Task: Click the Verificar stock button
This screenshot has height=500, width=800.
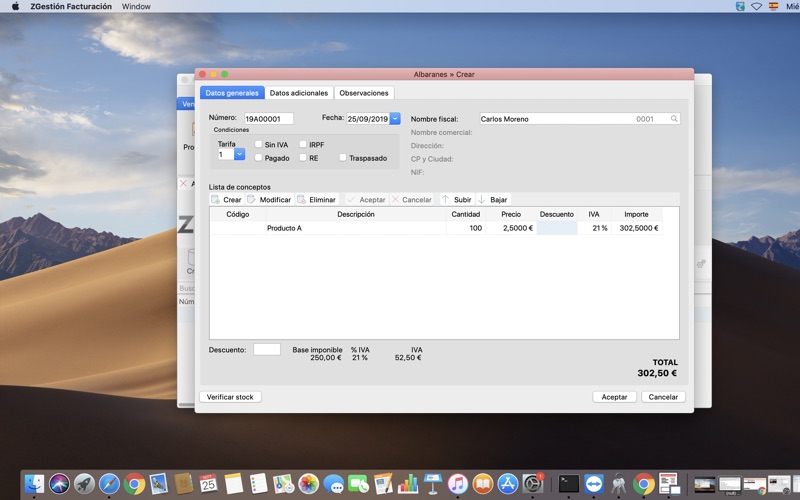Action: (230, 397)
